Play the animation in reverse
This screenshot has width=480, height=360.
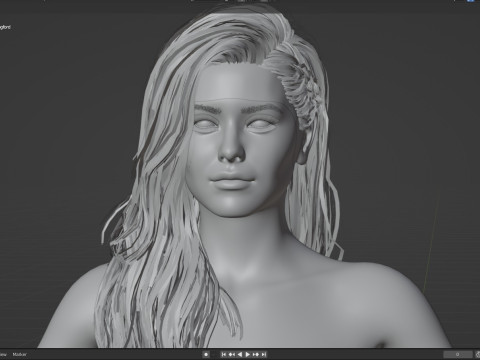click(240, 354)
